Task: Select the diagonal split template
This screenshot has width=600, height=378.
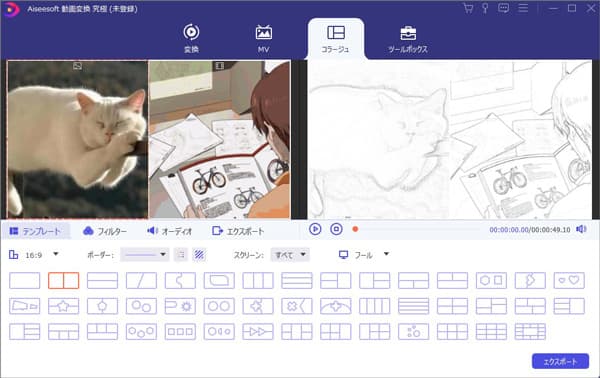Action: point(141,280)
